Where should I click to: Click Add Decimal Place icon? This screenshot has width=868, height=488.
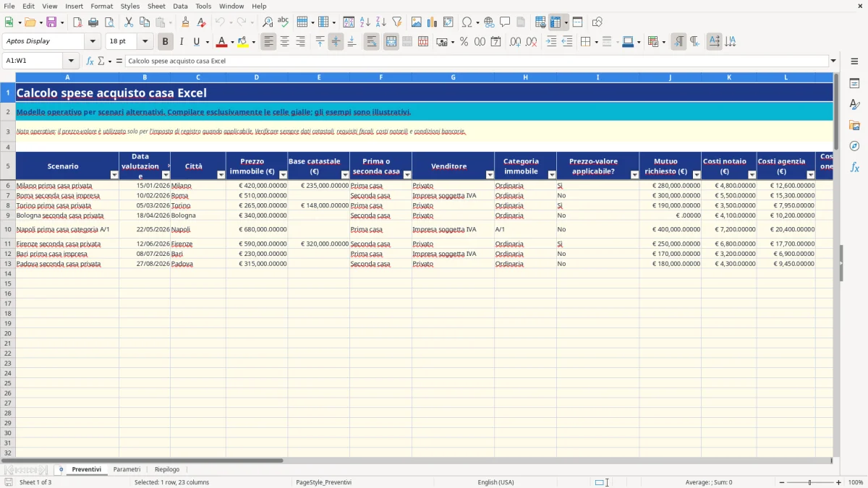515,42
